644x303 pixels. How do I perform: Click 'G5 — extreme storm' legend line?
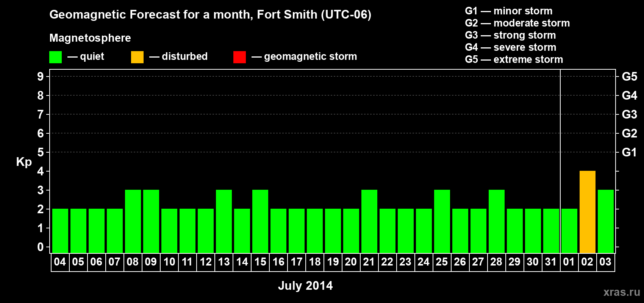(x=514, y=59)
